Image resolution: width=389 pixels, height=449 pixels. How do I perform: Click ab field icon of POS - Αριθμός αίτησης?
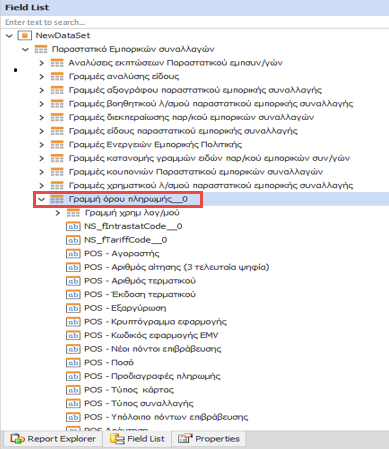(x=73, y=268)
